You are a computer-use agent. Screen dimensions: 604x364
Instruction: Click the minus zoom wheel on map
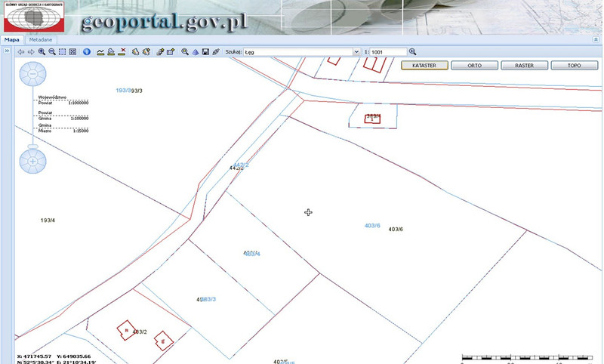tap(33, 74)
